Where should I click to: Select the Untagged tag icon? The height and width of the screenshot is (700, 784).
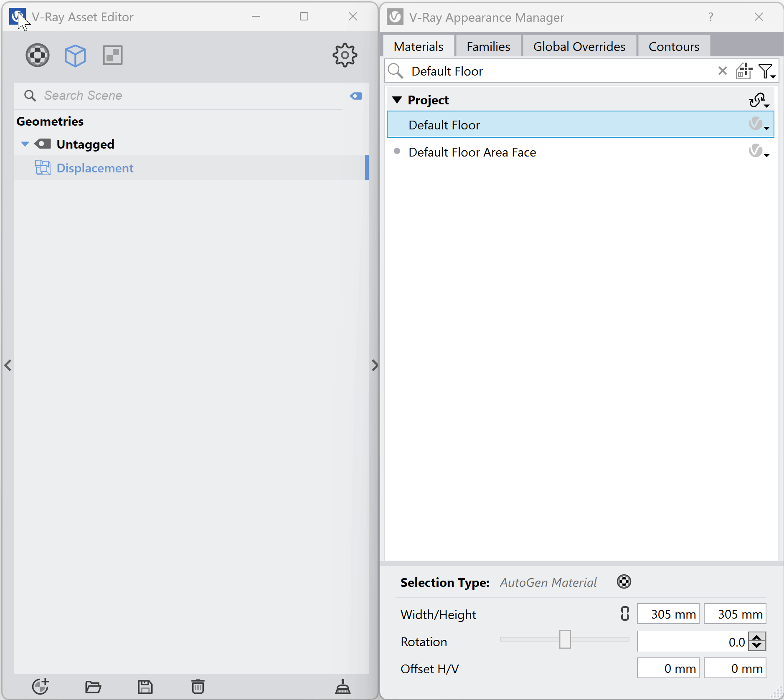tap(43, 144)
